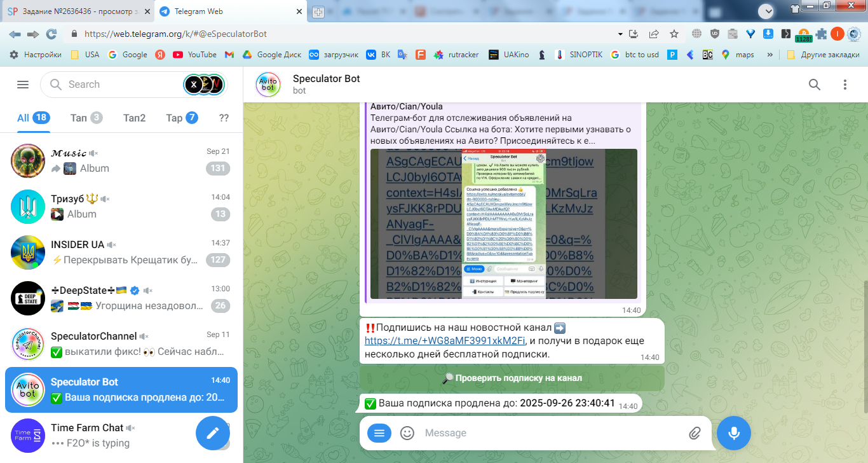Open the Music chat
This screenshot has height=463, width=868.
pyautogui.click(x=121, y=161)
